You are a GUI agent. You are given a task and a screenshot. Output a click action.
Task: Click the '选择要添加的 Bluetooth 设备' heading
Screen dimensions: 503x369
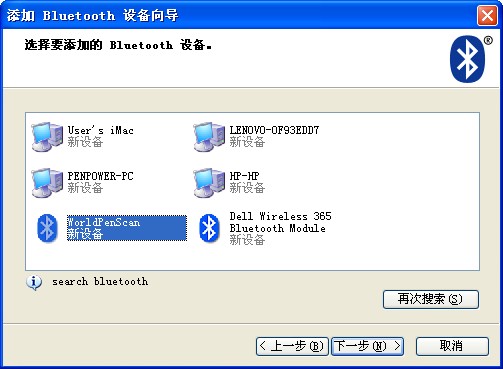click(x=118, y=45)
